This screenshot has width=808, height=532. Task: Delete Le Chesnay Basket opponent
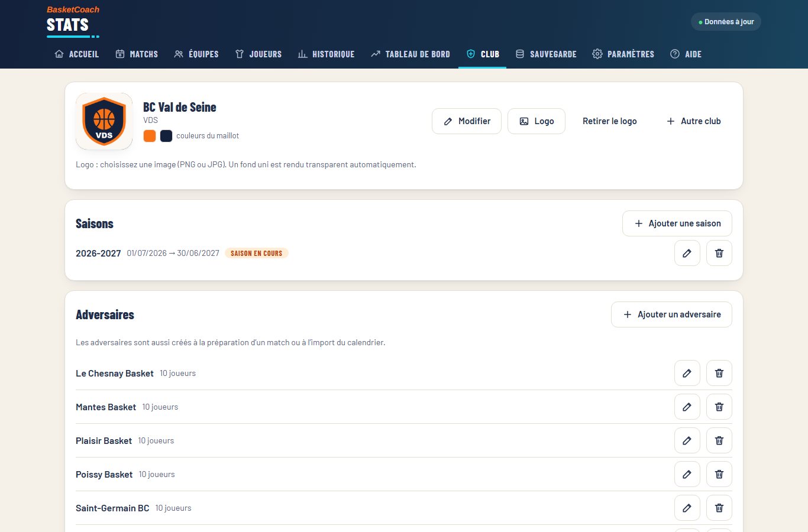[x=719, y=373]
